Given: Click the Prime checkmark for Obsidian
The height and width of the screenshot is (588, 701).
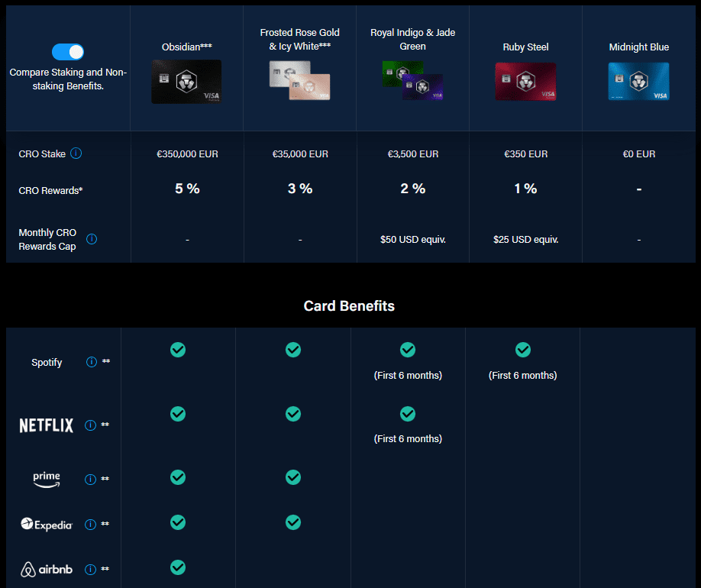Looking at the screenshot, I should click(178, 477).
